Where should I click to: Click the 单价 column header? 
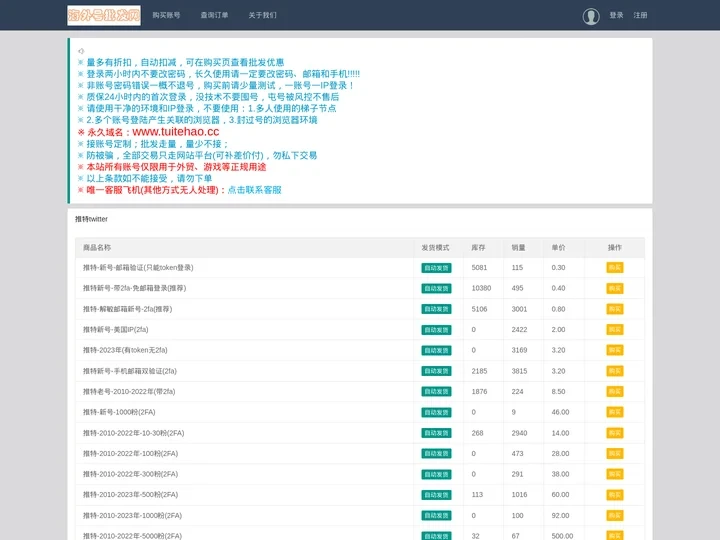tap(558, 248)
